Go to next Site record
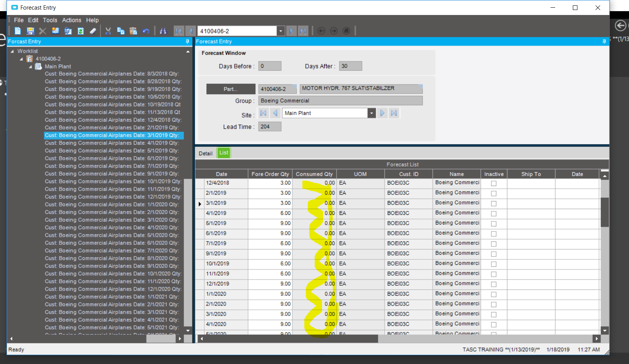629x364 pixels. click(382, 113)
